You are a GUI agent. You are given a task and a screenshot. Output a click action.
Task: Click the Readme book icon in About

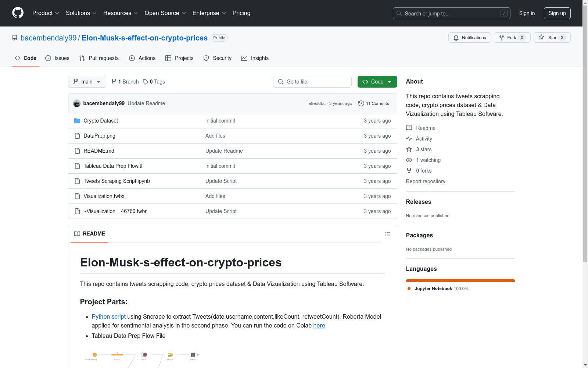409,128
